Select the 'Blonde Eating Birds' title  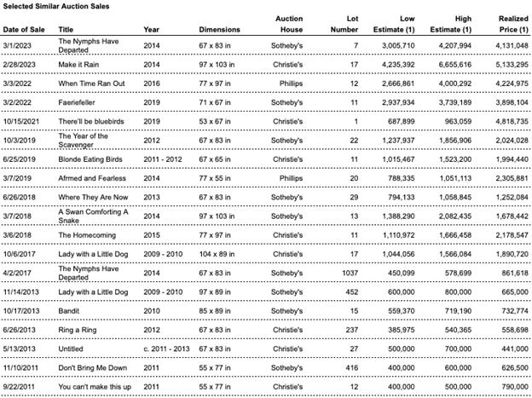tap(93, 159)
